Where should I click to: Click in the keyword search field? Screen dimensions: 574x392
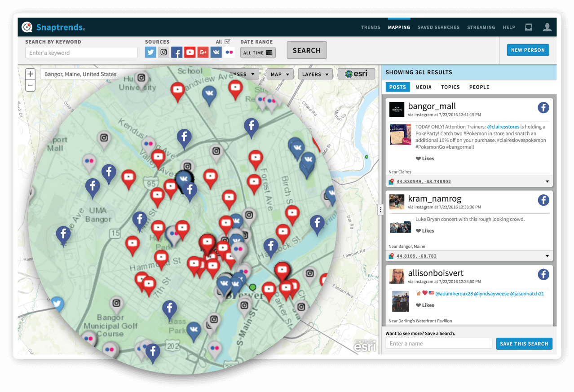pyautogui.click(x=81, y=53)
